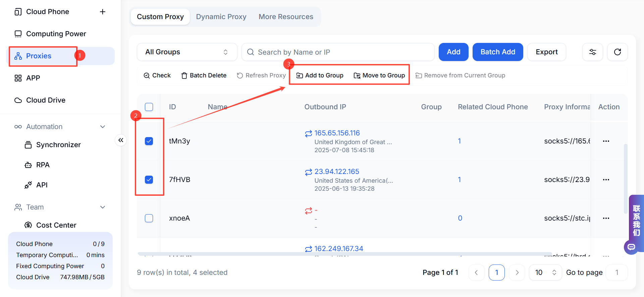Open more actions for 7fHVB row

(x=606, y=180)
